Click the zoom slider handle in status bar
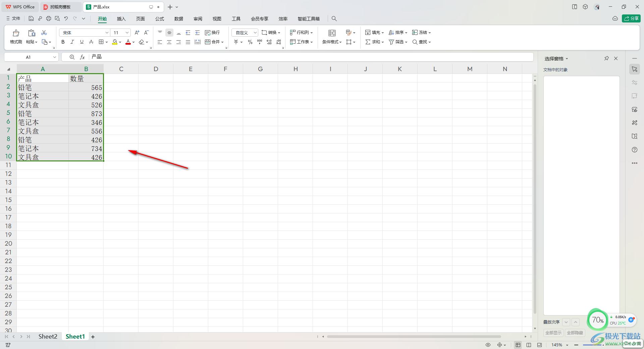Viewport: 644px width, 349px height. [x=603, y=345]
